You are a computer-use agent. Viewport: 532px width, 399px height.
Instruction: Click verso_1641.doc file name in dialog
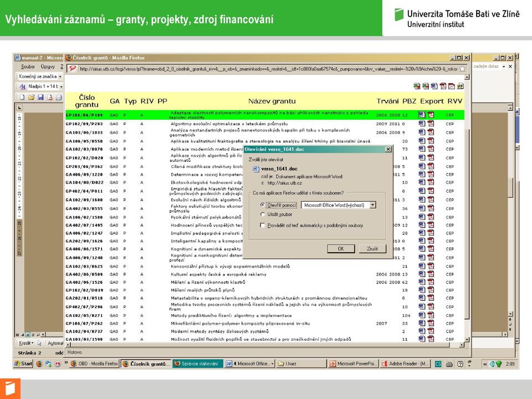tap(279, 168)
